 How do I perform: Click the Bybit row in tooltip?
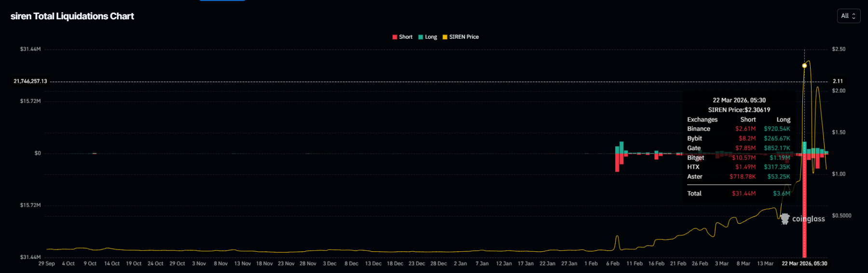739,138
